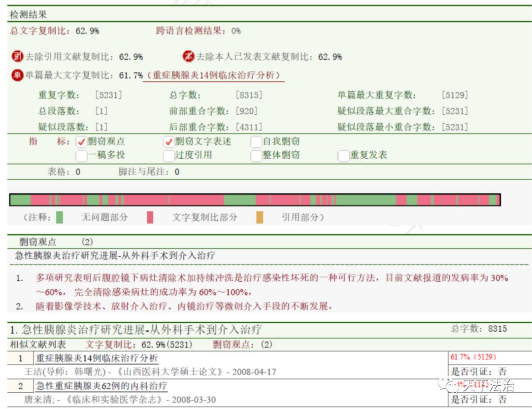The width and height of the screenshot is (532, 409).
Task: Click pink legend swatch for 文字复制比部分
Action: click(x=150, y=217)
